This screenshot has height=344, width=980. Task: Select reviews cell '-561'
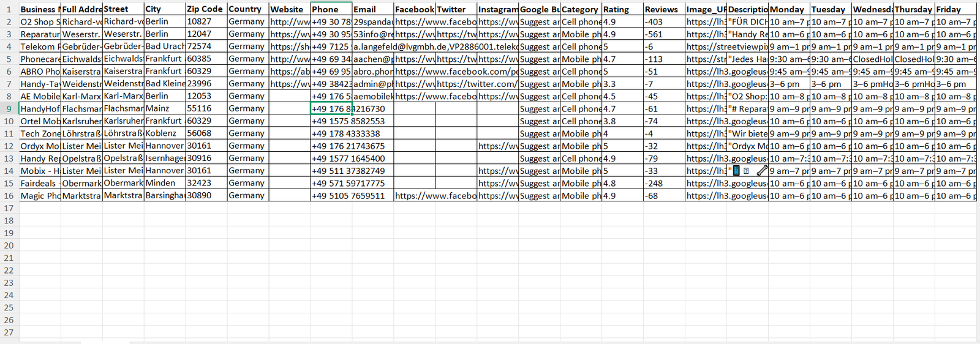pos(664,34)
